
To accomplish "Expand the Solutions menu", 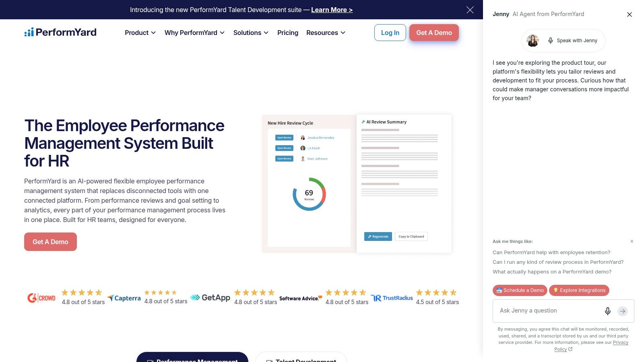I will (x=251, y=33).
